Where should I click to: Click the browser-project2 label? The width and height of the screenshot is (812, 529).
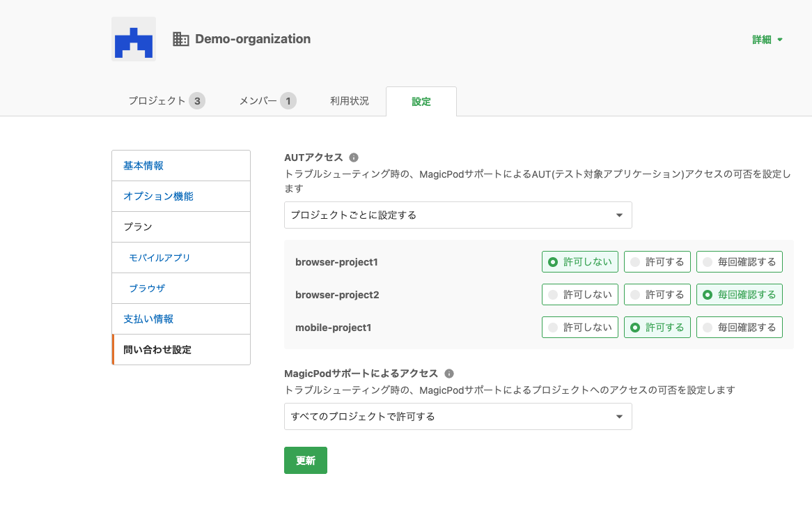coord(337,295)
